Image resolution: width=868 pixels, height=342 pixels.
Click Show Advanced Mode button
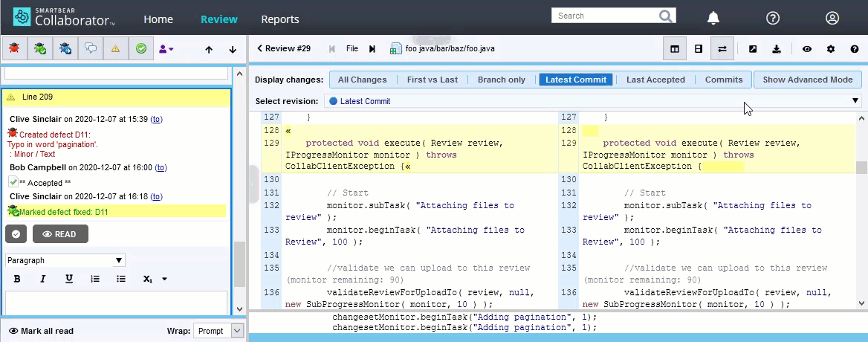point(808,80)
